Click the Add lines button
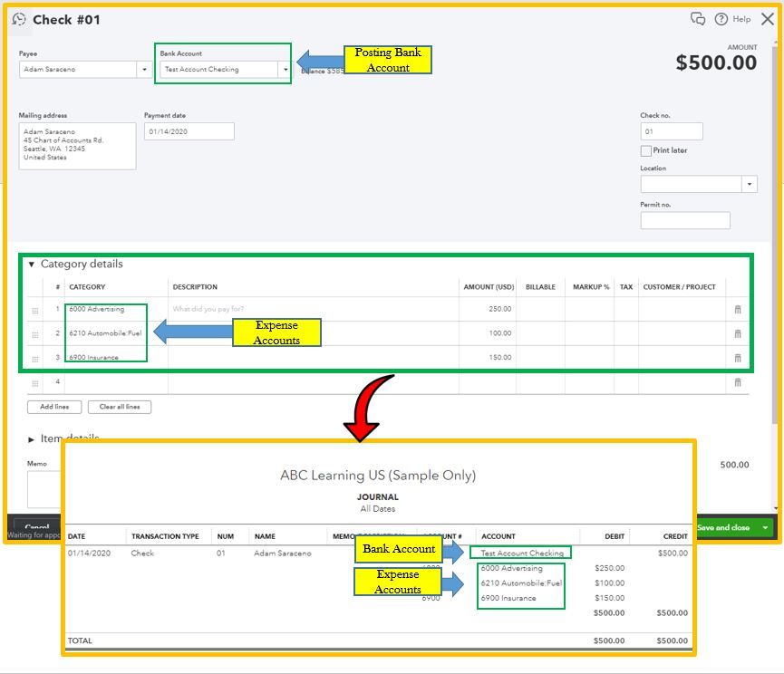784x674 pixels. pos(54,407)
